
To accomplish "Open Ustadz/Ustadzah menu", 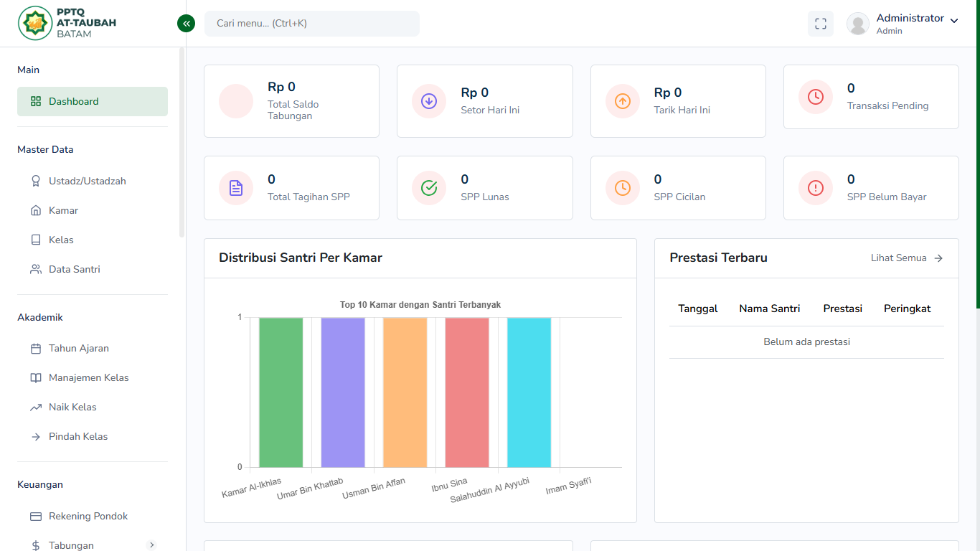I will pos(93,181).
